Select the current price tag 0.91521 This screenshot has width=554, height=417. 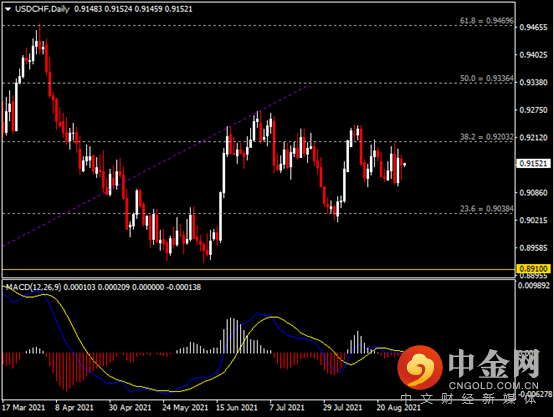coord(534,164)
